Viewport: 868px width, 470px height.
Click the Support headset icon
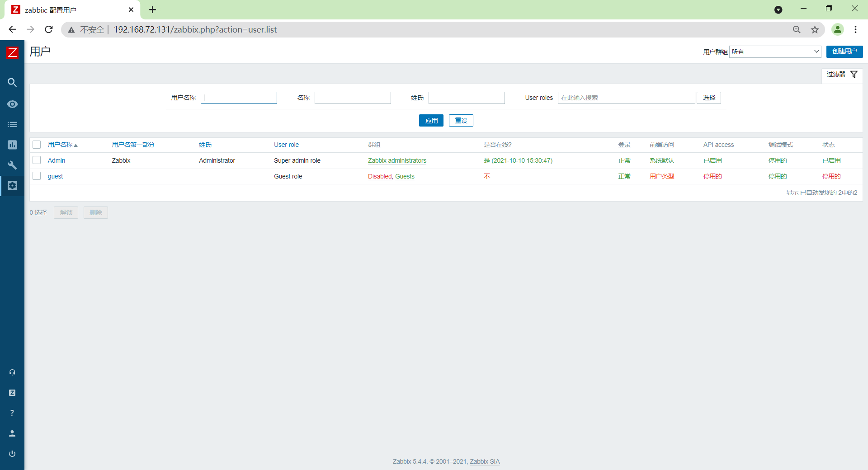(x=12, y=372)
